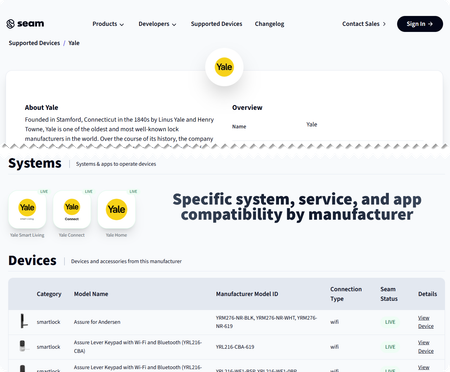This screenshot has height=372, width=450.
Task: Open the Yale Connect system icon
Action: pyautogui.click(x=72, y=209)
